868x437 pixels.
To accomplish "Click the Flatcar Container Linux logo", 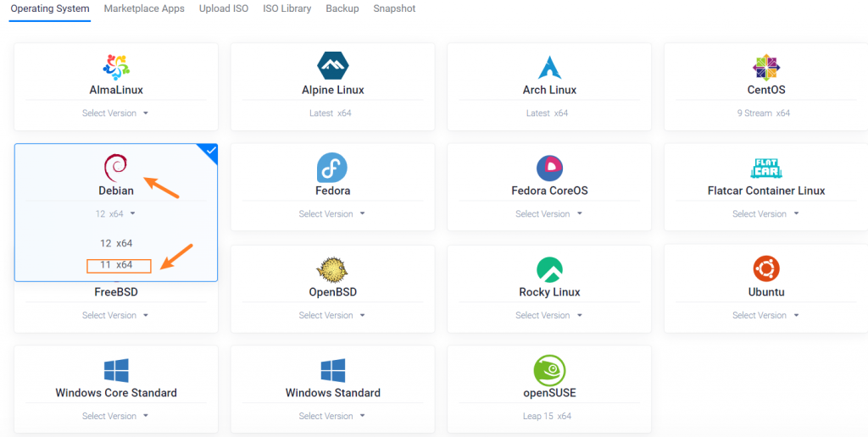I will tap(766, 169).
